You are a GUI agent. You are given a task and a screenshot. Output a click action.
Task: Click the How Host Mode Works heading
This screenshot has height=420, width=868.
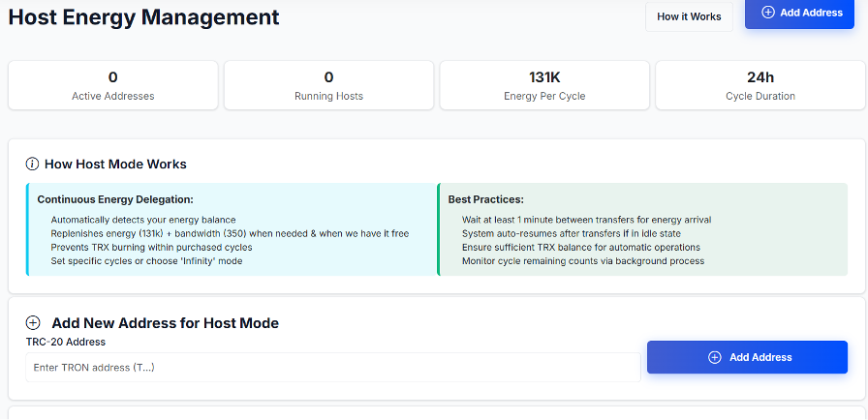click(x=115, y=165)
